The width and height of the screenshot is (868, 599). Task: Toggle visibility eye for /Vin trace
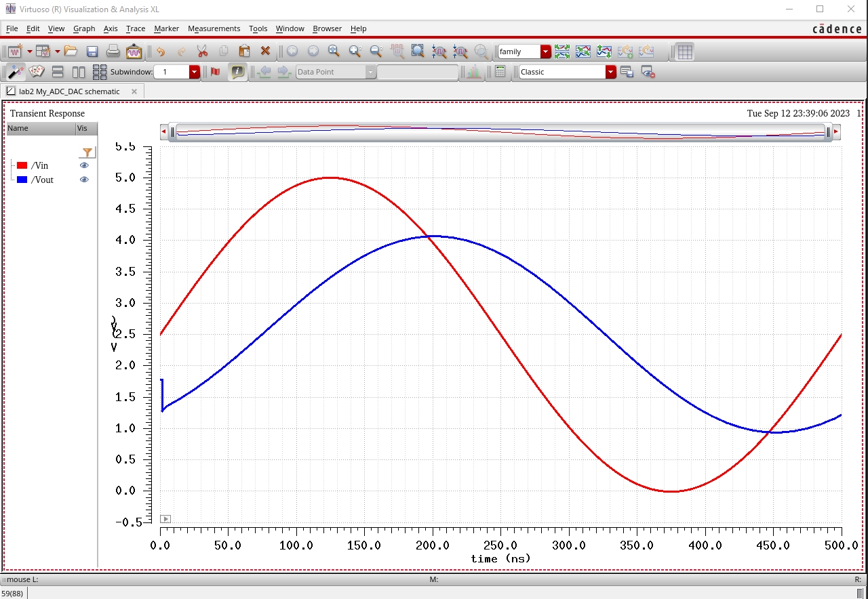pos(84,165)
